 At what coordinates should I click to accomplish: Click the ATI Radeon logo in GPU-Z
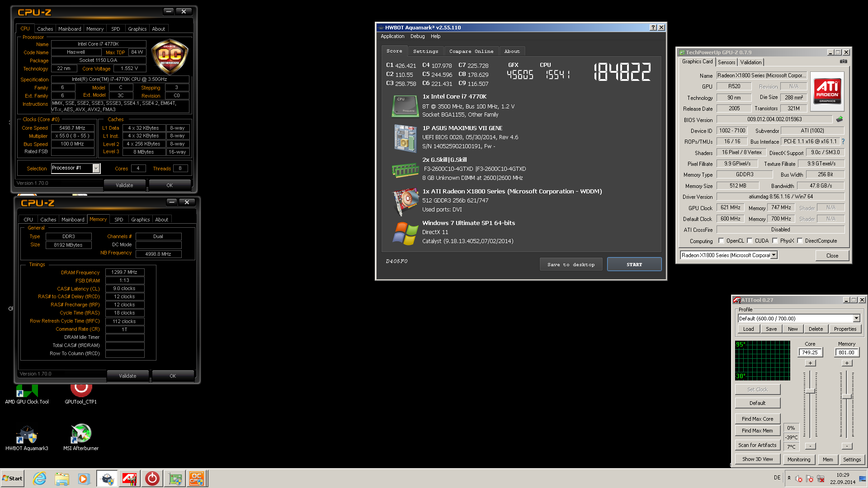pyautogui.click(x=827, y=90)
